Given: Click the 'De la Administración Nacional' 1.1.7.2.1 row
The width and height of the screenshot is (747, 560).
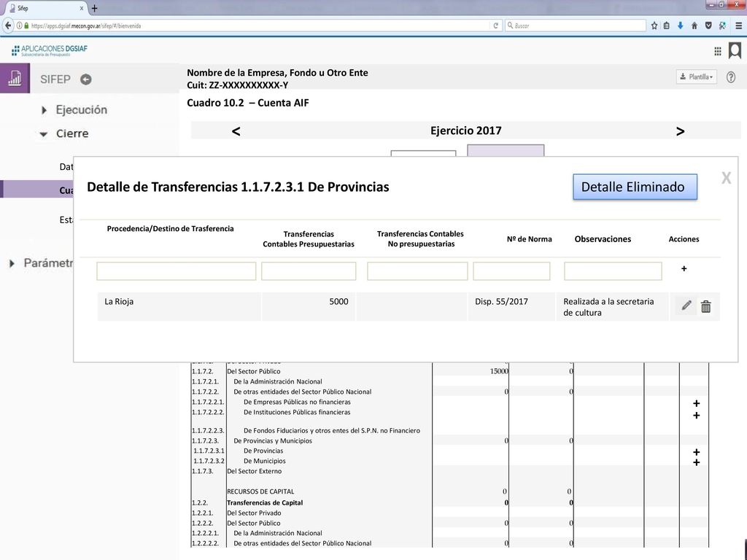Looking at the screenshot, I should 278,381.
